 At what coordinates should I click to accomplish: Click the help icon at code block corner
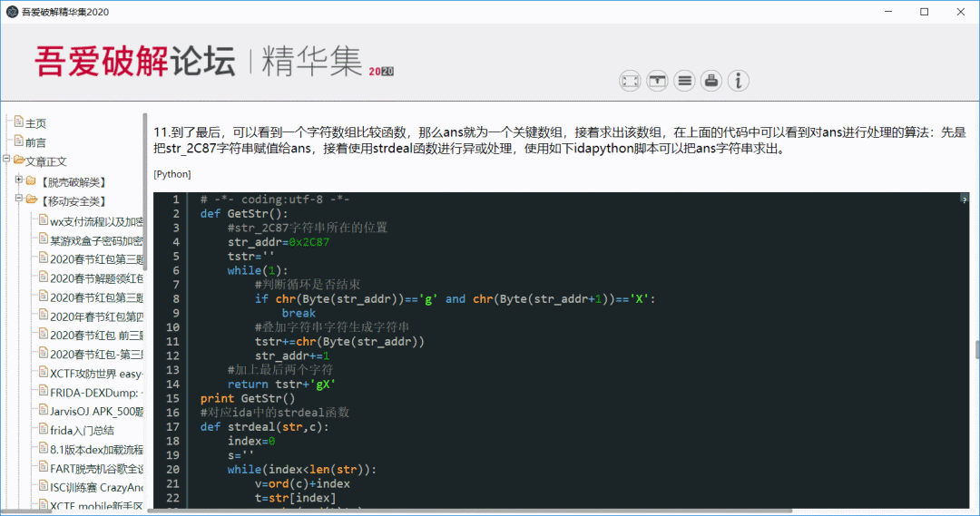[964, 198]
